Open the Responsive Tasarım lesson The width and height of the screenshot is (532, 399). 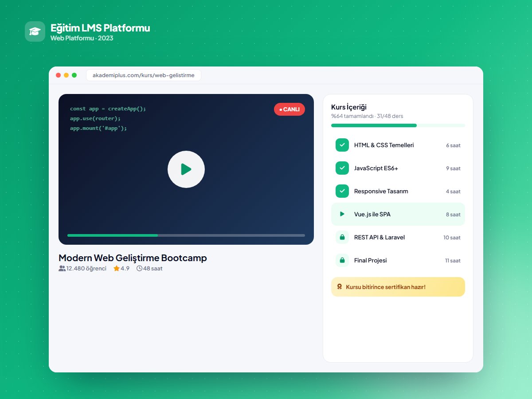pyautogui.click(x=398, y=191)
